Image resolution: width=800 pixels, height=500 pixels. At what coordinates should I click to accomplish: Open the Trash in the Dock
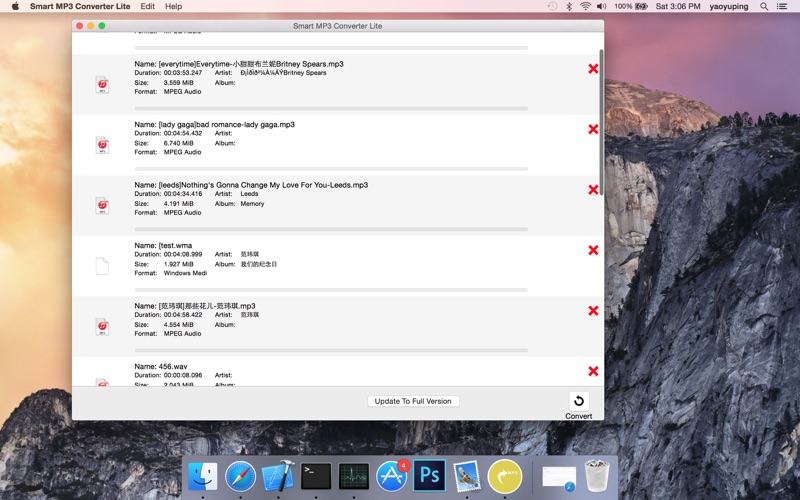point(596,476)
